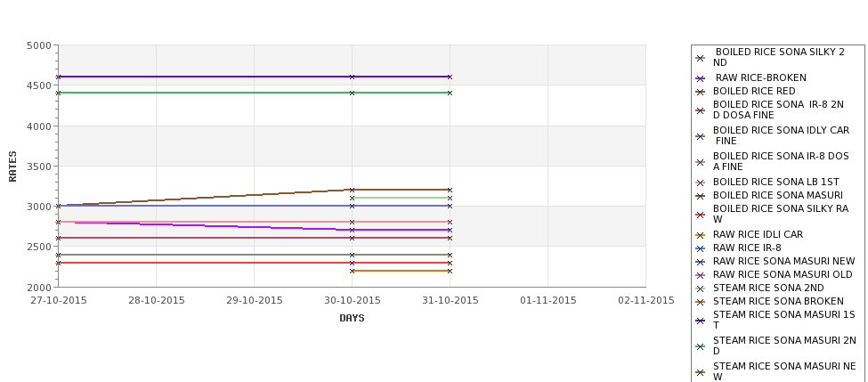Image resolution: width=868 pixels, height=382 pixels.
Task: Select the BOILED RICE SONA MASURI legend marker
Action: click(701, 196)
